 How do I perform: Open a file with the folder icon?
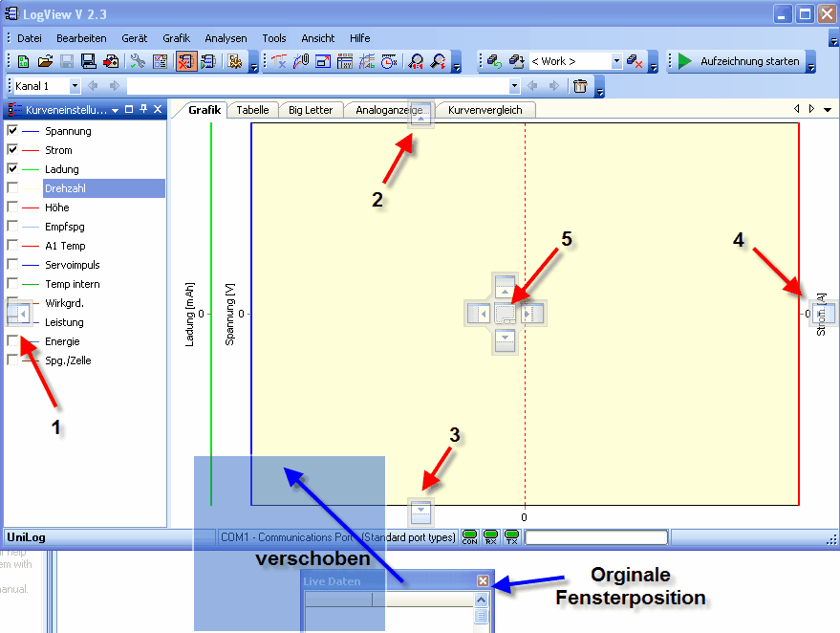(45, 61)
